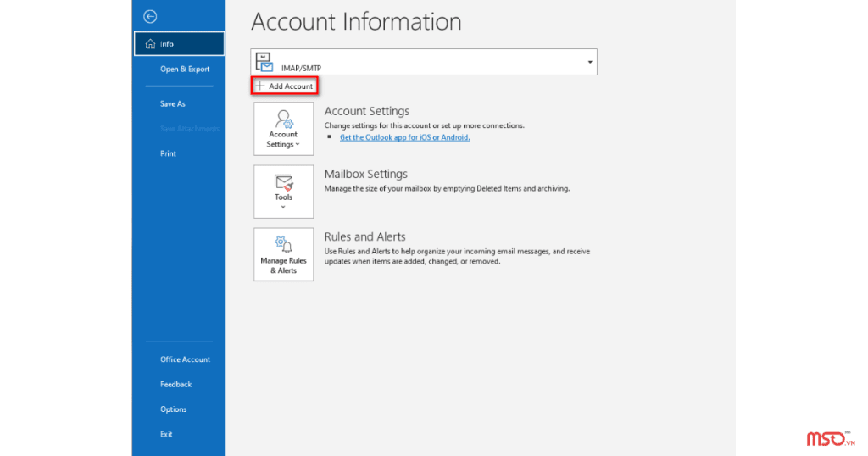Click the Account Information title
Image resolution: width=868 pixels, height=456 pixels.
356,21
